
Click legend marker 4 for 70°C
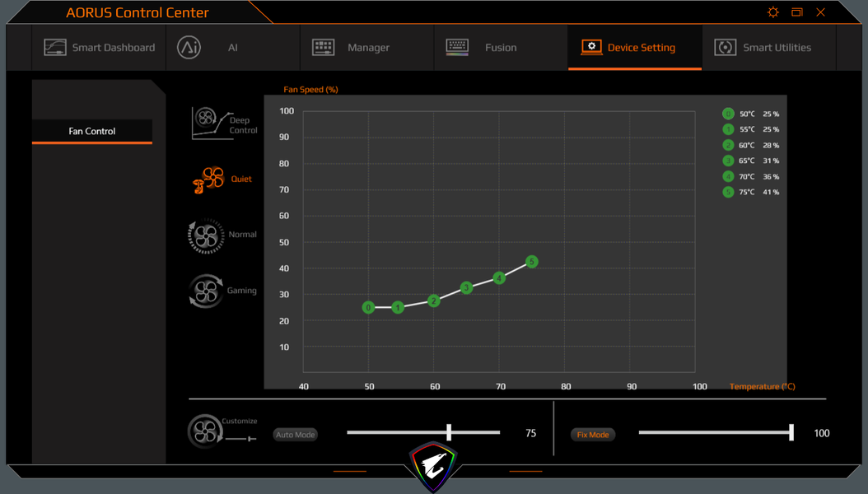(x=728, y=176)
